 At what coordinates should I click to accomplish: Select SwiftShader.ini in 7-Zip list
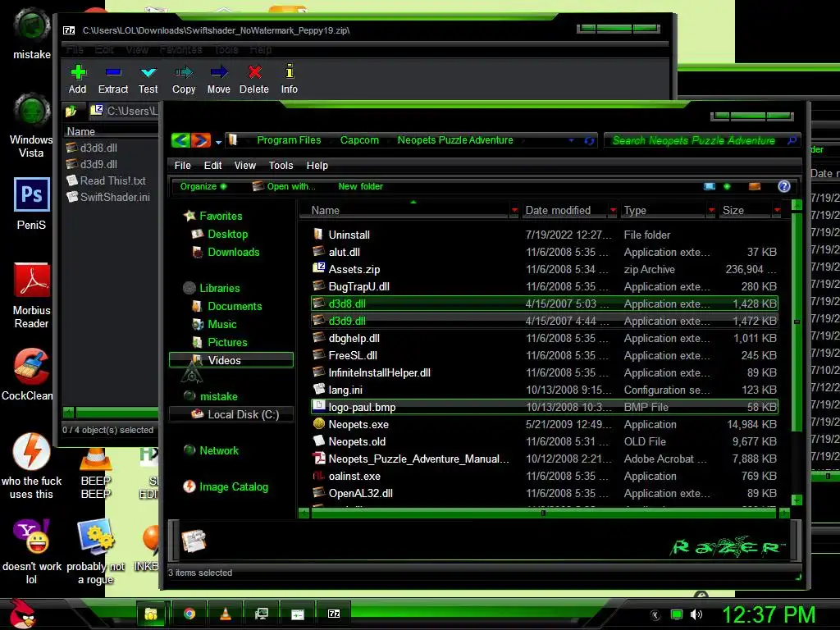[107, 197]
